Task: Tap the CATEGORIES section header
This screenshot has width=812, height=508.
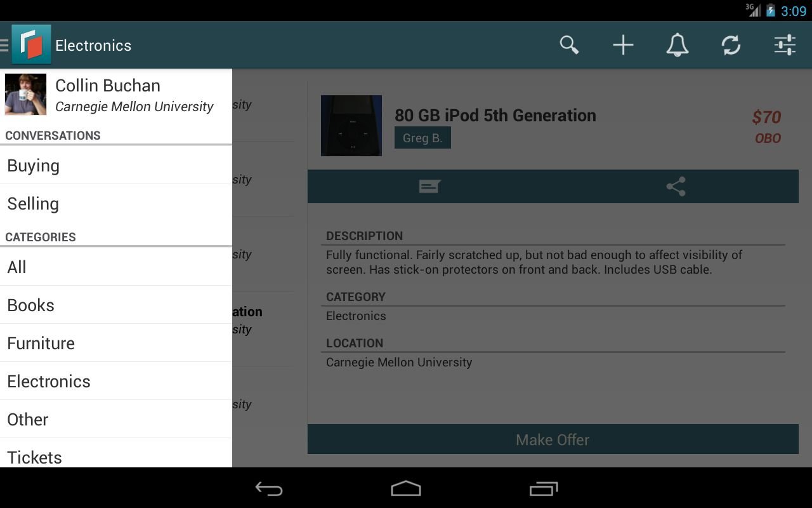Action: (41, 237)
